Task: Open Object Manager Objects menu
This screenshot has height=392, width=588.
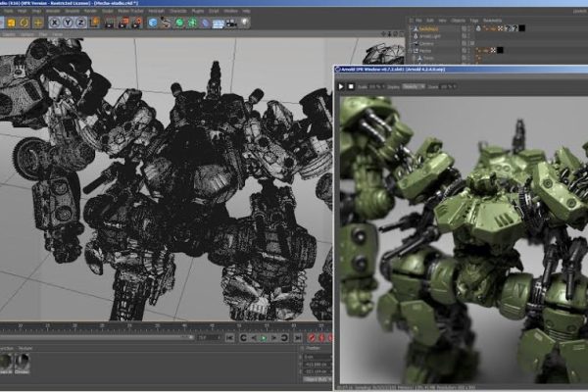Action: tap(458, 21)
